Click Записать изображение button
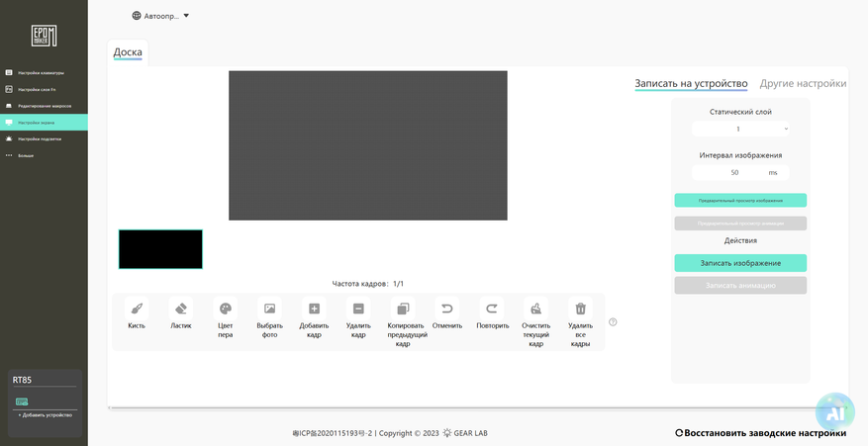The width and height of the screenshot is (868, 446). point(740,263)
